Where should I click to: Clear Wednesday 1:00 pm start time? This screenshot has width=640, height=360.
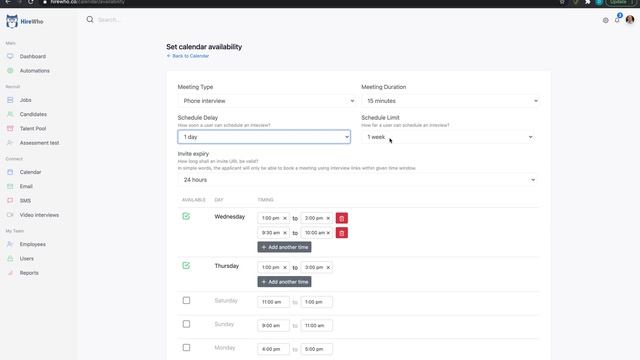285,218
